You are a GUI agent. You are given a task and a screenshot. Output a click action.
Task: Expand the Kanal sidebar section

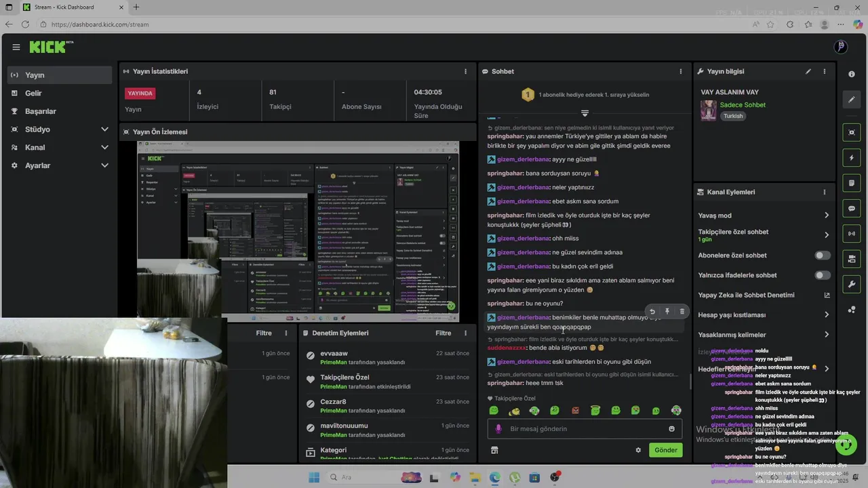click(60, 147)
